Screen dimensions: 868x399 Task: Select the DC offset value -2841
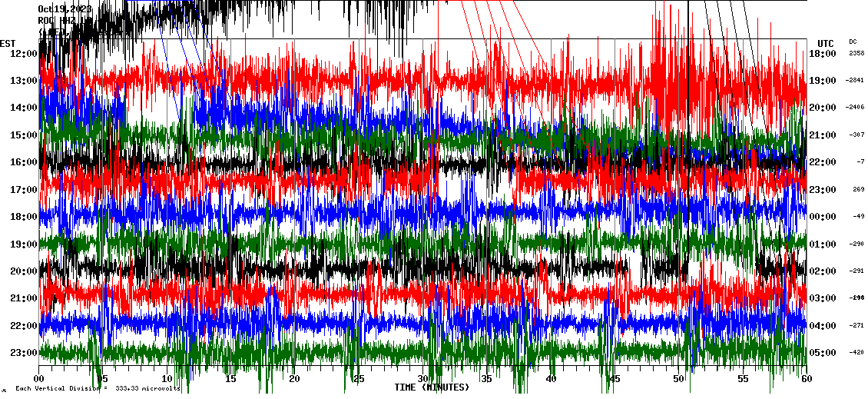[x=855, y=80]
